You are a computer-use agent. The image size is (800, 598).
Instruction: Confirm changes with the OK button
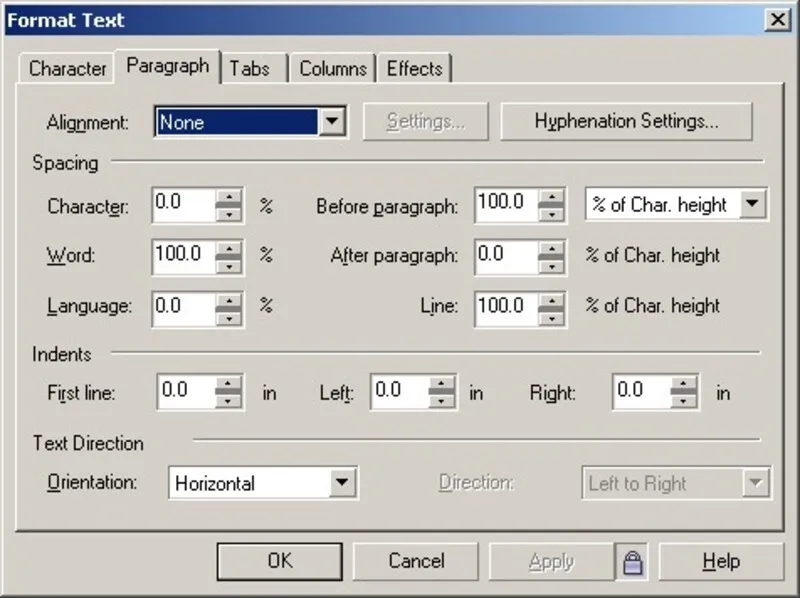click(279, 561)
